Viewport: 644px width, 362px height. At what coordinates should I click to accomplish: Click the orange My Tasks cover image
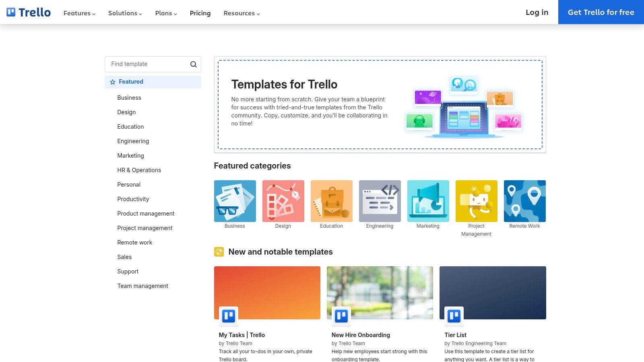(x=267, y=293)
